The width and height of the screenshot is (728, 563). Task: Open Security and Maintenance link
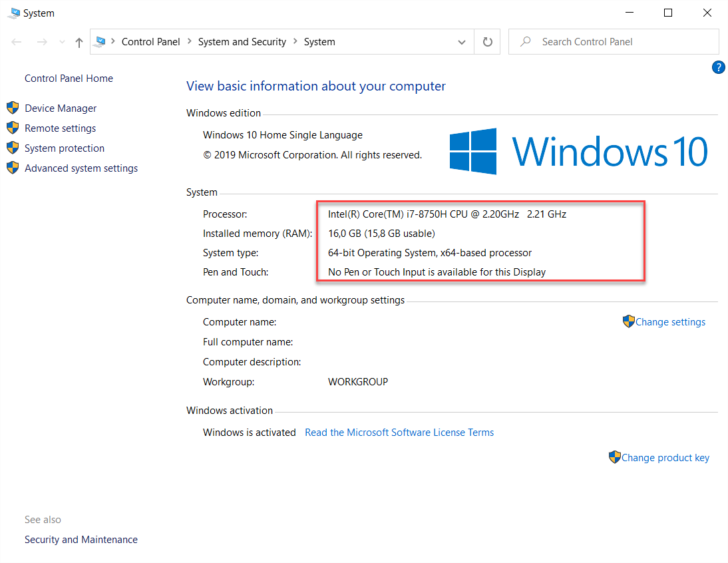click(81, 539)
